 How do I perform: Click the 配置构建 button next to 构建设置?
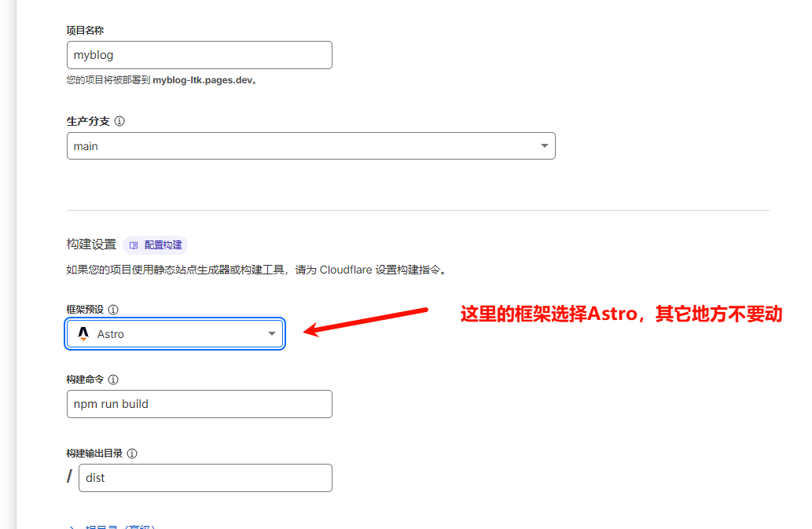155,244
